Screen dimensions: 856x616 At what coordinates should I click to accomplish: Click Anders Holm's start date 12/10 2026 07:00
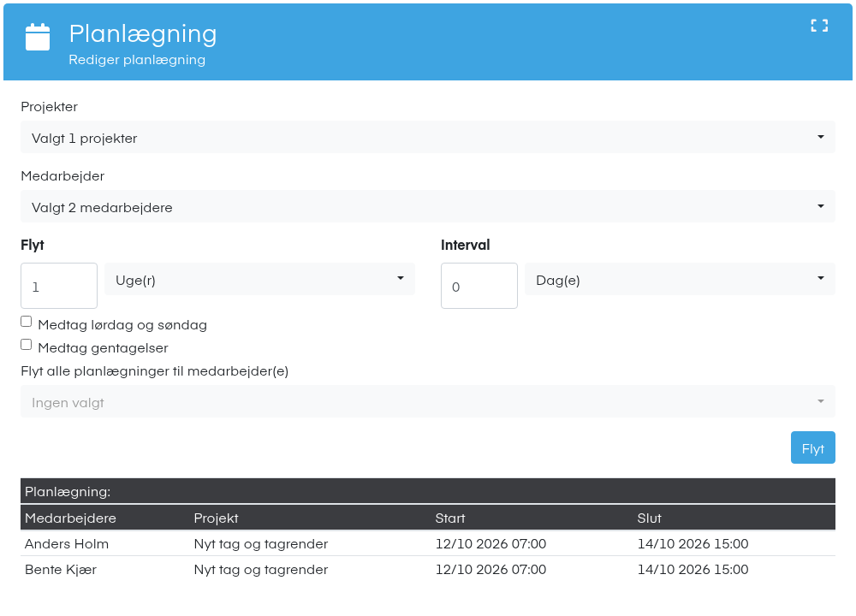pyautogui.click(x=490, y=544)
